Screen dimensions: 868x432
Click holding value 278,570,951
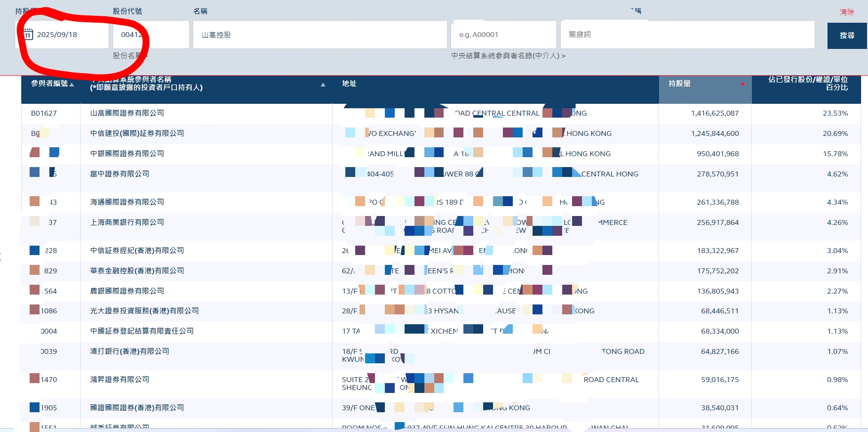tap(718, 174)
